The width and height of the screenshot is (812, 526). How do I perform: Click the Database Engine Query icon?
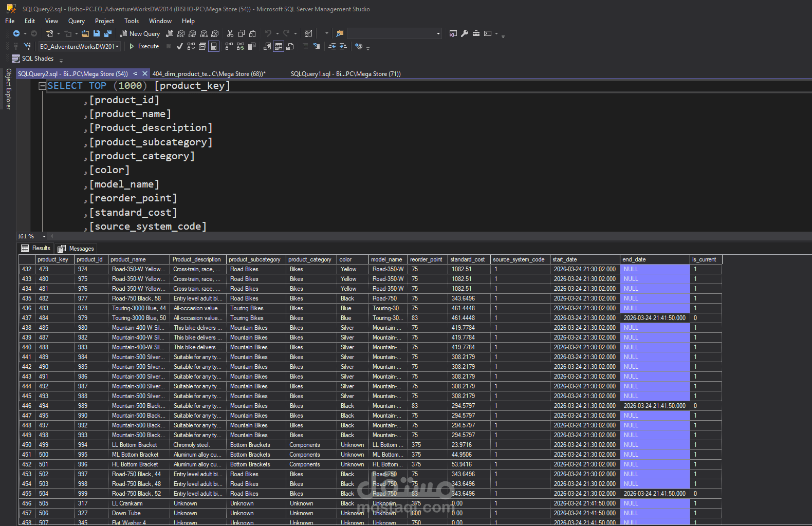[x=169, y=33]
